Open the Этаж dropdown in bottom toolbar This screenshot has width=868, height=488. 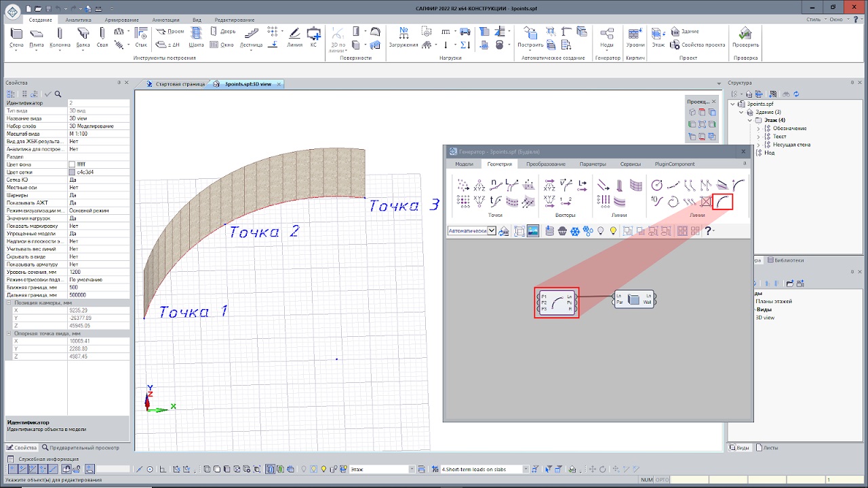click(x=412, y=469)
